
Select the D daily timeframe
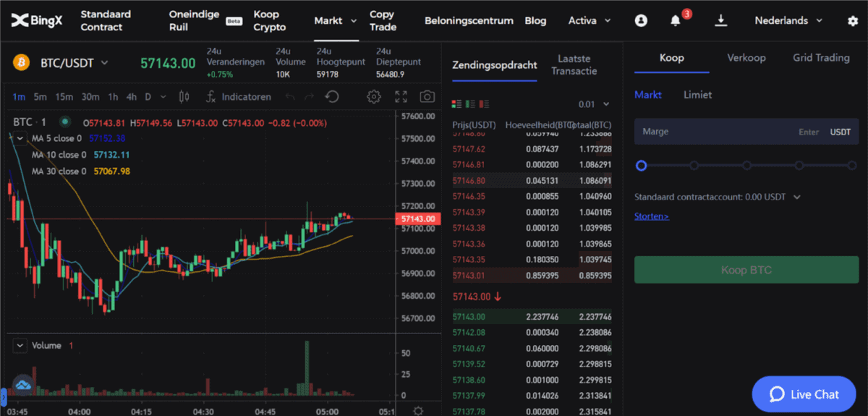tap(148, 96)
